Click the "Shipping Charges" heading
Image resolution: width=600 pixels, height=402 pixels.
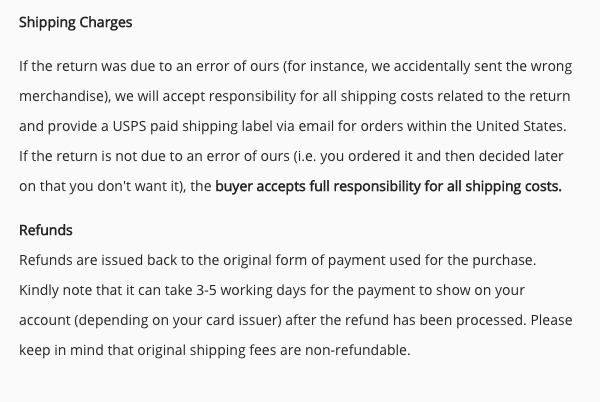[x=75, y=22]
